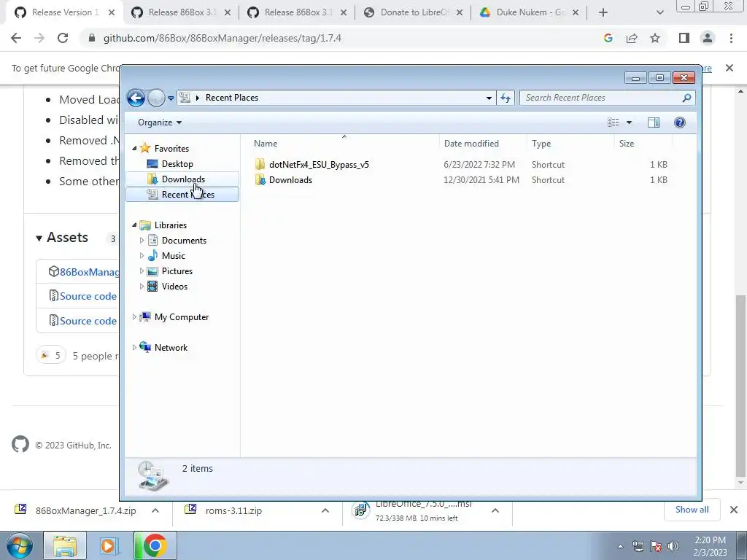Open 86BoxManager_1.7.4.zip download options arrow
The width and height of the screenshot is (747, 560).
tap(155, 510)
